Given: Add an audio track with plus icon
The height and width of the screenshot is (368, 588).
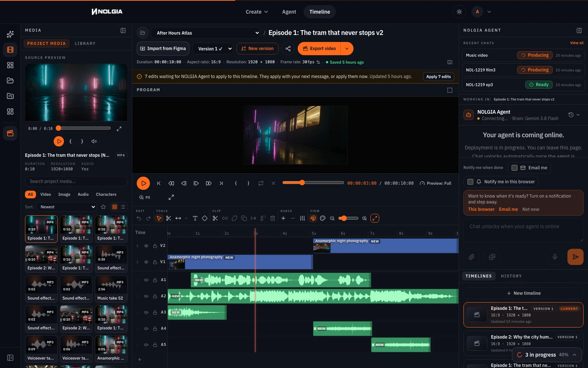Looking at the screenshot, I should click(x=283, y=218).
